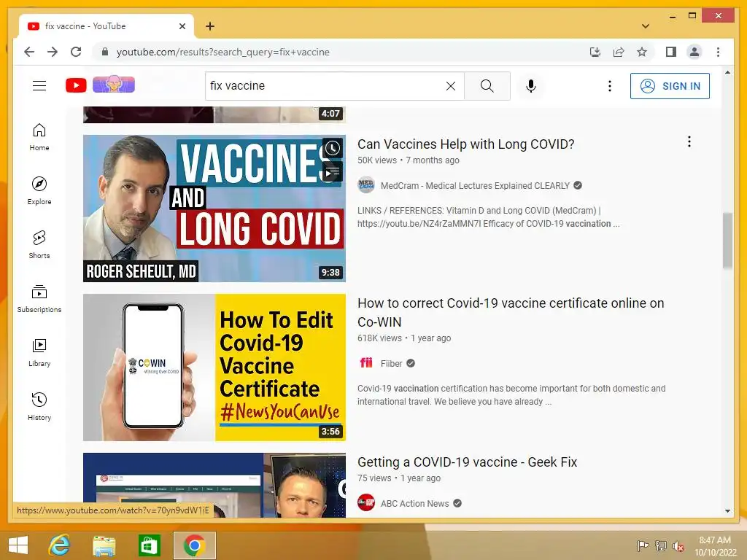
Task: Click Fiiber channel avatar
Action: coord(366,363)
